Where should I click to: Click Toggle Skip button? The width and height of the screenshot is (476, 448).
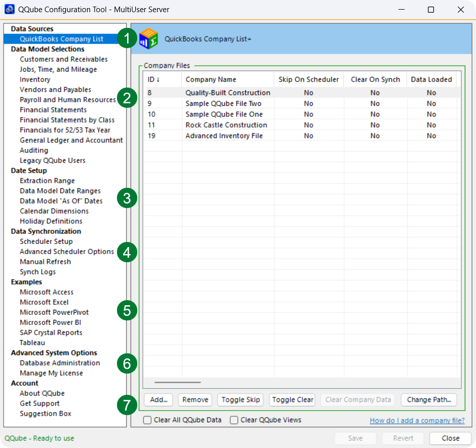tap(241, 399)
